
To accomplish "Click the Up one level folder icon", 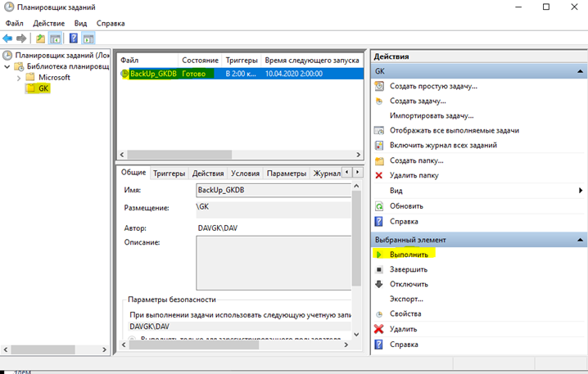I will coord(40,38).
